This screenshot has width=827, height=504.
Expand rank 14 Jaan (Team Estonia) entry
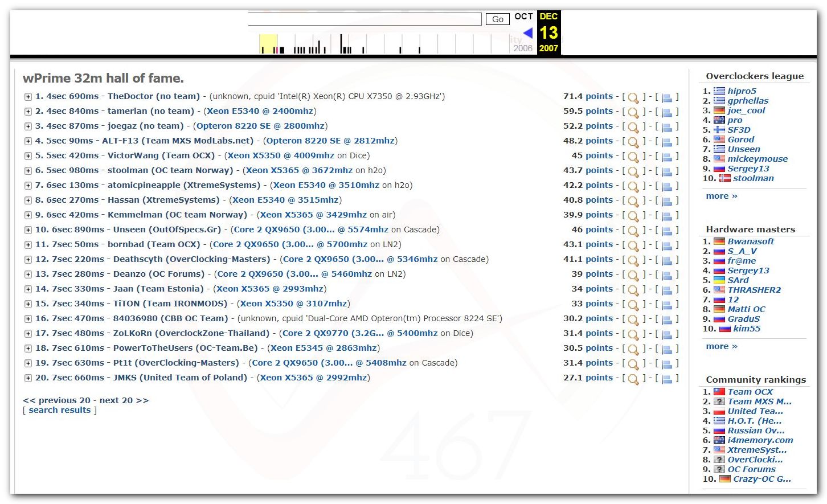coord(28,289)
